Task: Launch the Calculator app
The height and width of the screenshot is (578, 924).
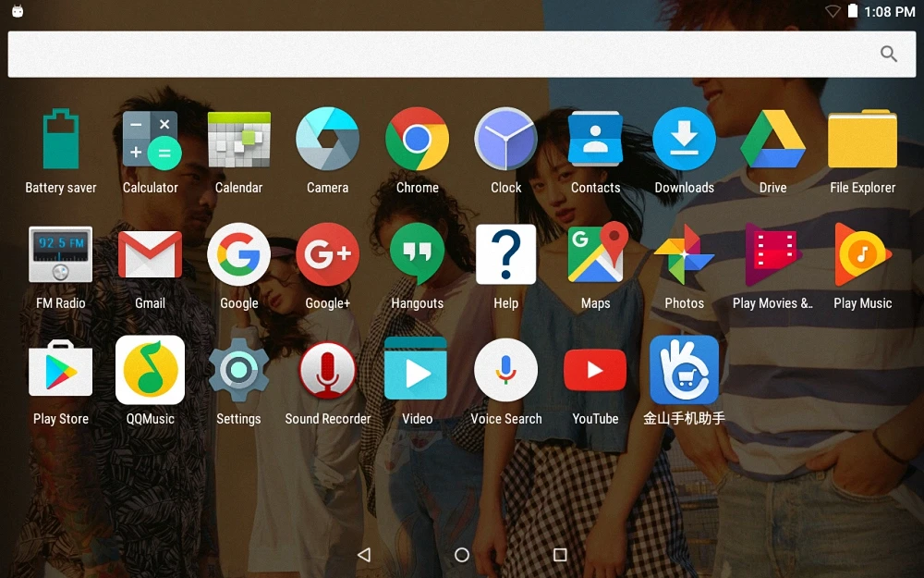Action: tap(151, 140)
